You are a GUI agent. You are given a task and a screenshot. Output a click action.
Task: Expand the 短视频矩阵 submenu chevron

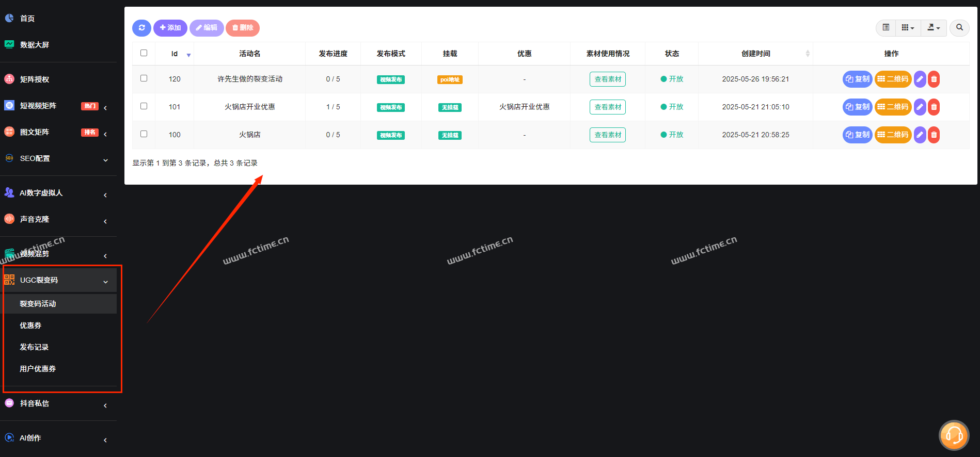(x=105, y=108)
